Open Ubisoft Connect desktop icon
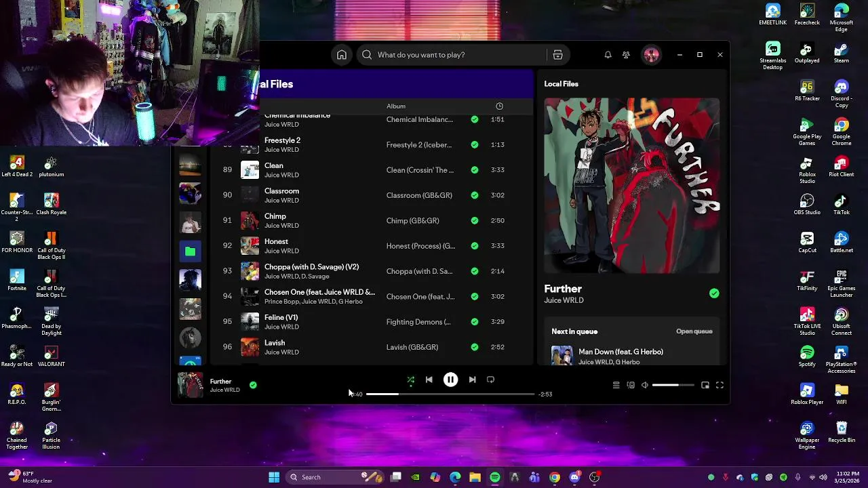Viewport: 868px width, 488px height. 842,321
